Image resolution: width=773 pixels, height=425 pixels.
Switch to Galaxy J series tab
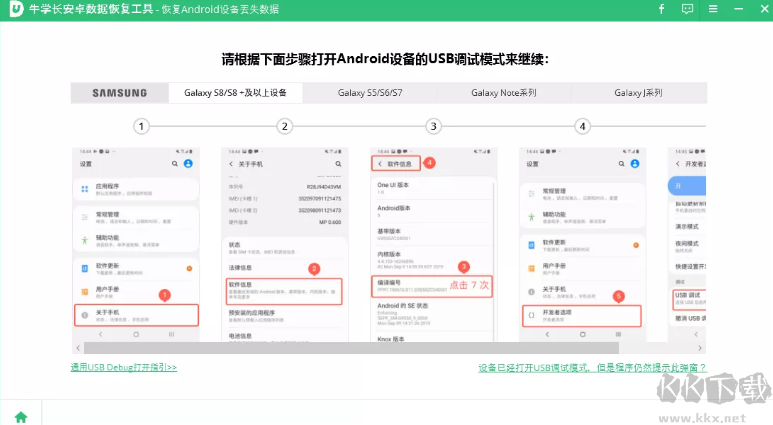click(638, 93)
